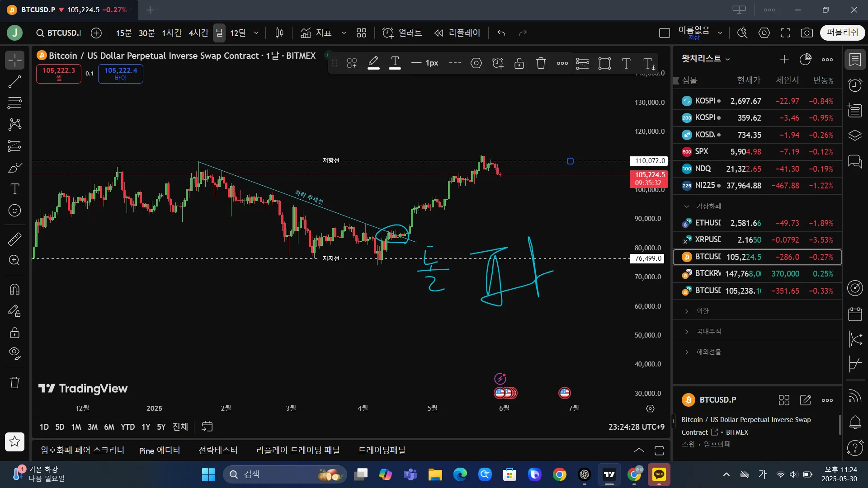
Task: Toggle magnet mode on
Action: coord(14,289)
